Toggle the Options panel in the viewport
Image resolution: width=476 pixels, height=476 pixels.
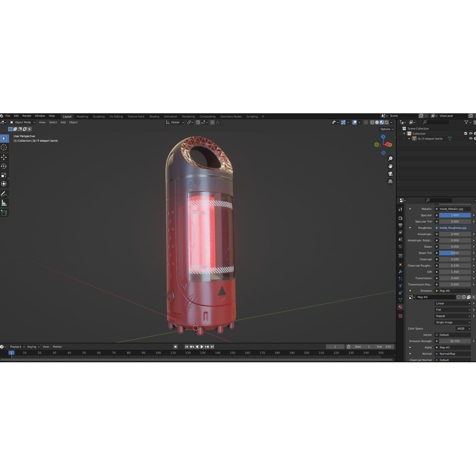386,129
